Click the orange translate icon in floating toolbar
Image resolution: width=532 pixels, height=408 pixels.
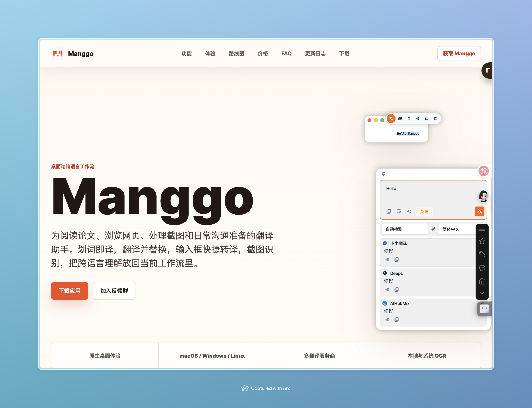click(x=391, y=118)
